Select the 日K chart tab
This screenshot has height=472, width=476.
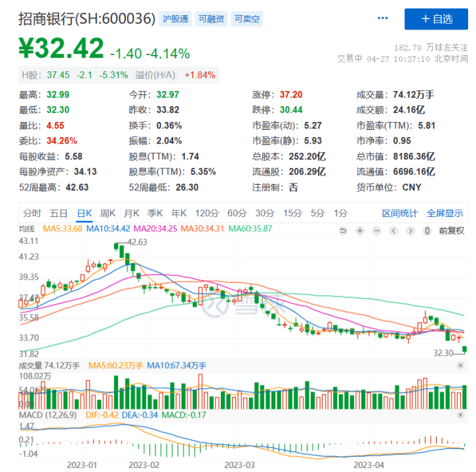(x=85, y=214)
